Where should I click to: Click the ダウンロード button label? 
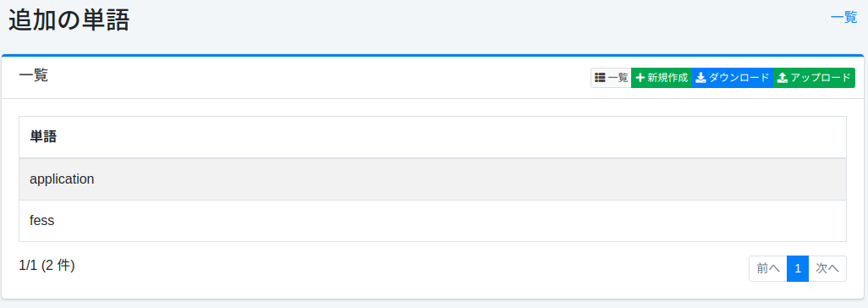click(739, 78)
